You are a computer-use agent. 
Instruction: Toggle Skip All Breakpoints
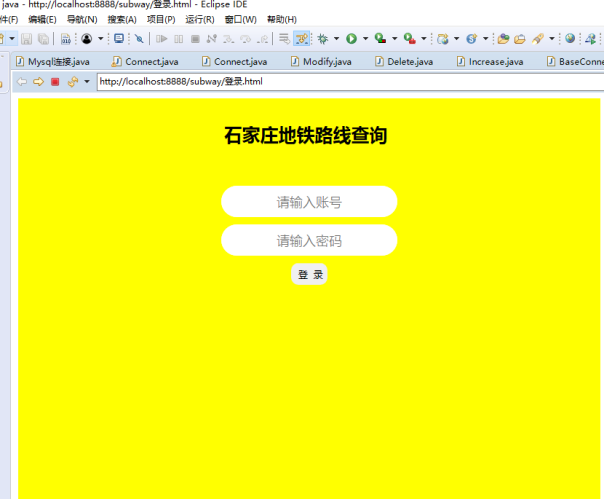coord(139,39)
